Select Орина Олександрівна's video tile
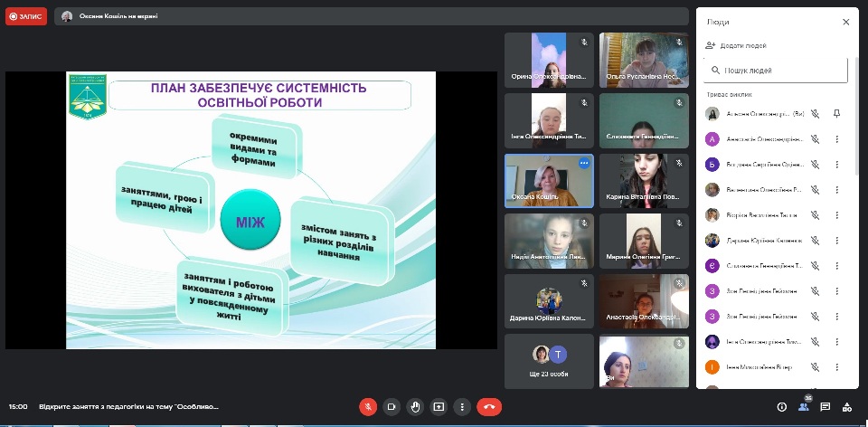Image resolution: width=868 pixels, height=427 pixels. [x=549, y=60]
